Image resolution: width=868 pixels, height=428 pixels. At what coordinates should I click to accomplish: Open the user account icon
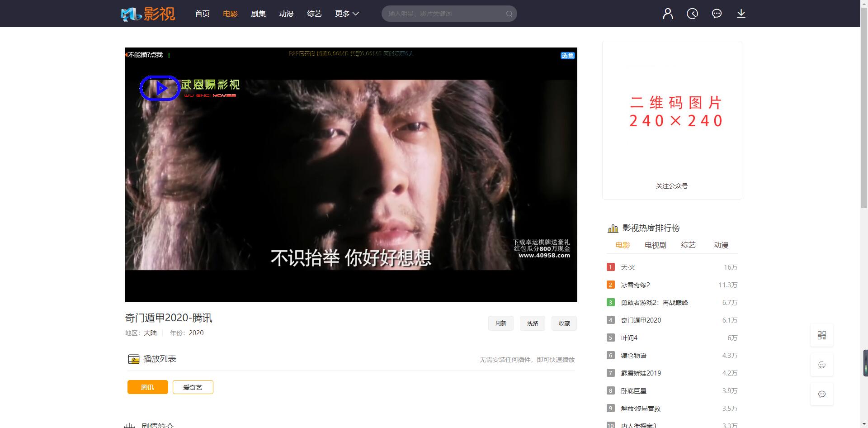click(668, 13)
